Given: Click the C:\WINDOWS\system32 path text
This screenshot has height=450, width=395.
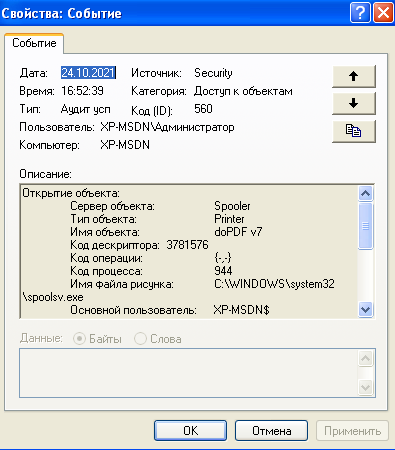Looking at the screenshot, I should click(x=274, y=284).
